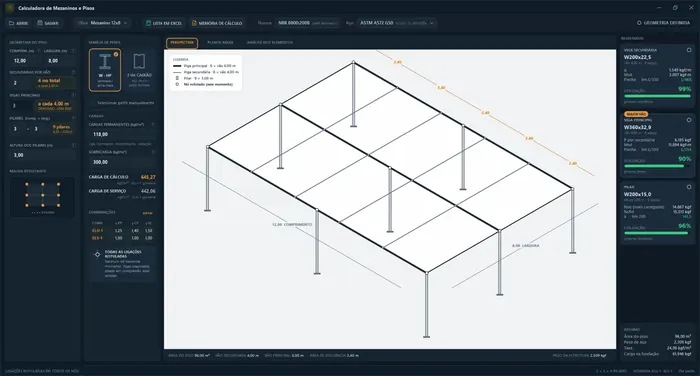Click the Pilar legend icon entry

point(177,78)
